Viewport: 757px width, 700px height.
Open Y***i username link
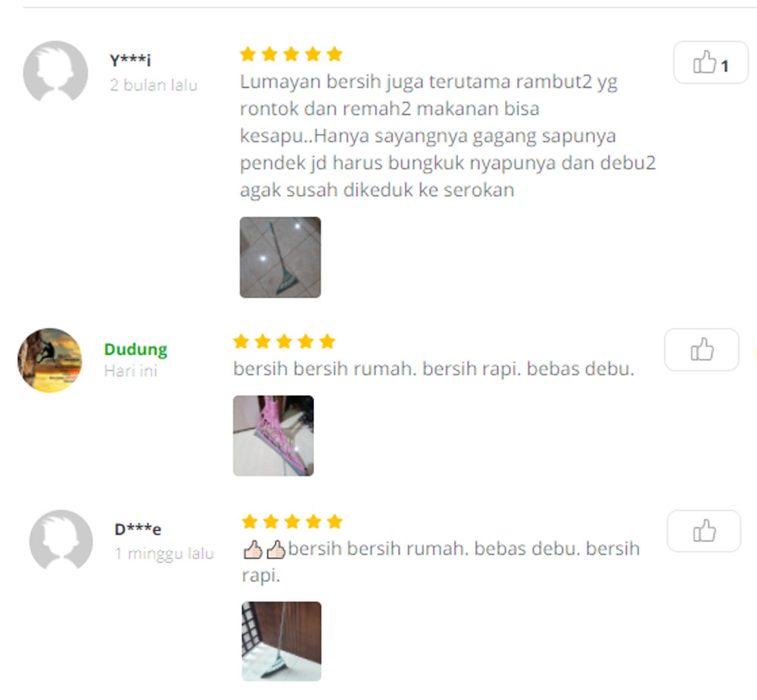pos(130,60)
